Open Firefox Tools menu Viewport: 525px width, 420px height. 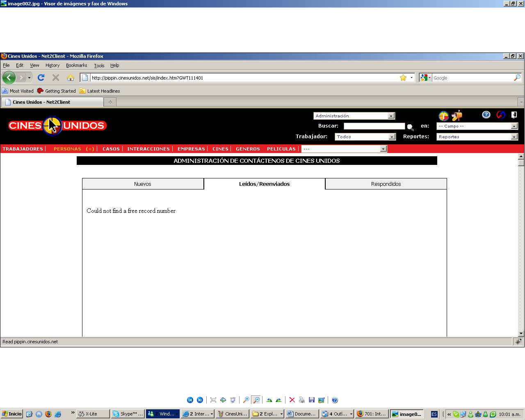(99, 65)
